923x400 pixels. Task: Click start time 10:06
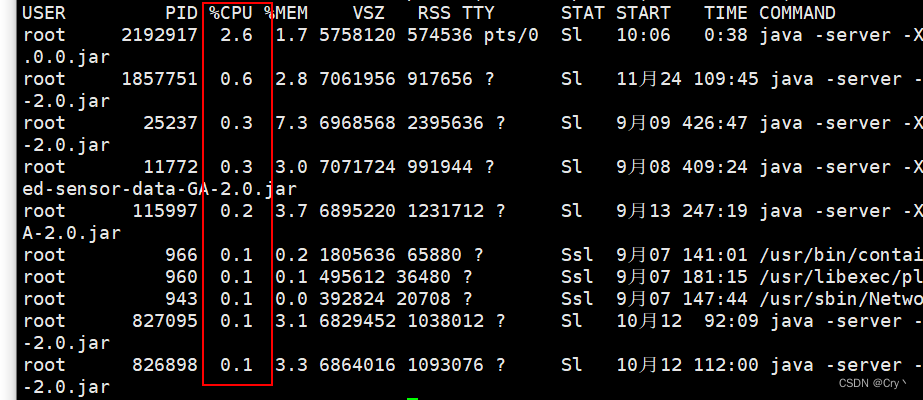tap(643, 35)
